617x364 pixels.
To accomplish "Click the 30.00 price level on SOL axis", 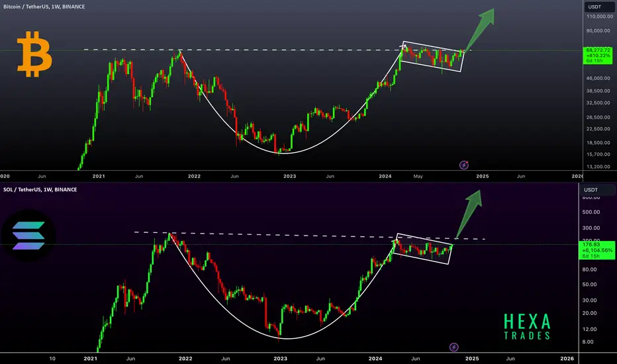I will point(589,300).
